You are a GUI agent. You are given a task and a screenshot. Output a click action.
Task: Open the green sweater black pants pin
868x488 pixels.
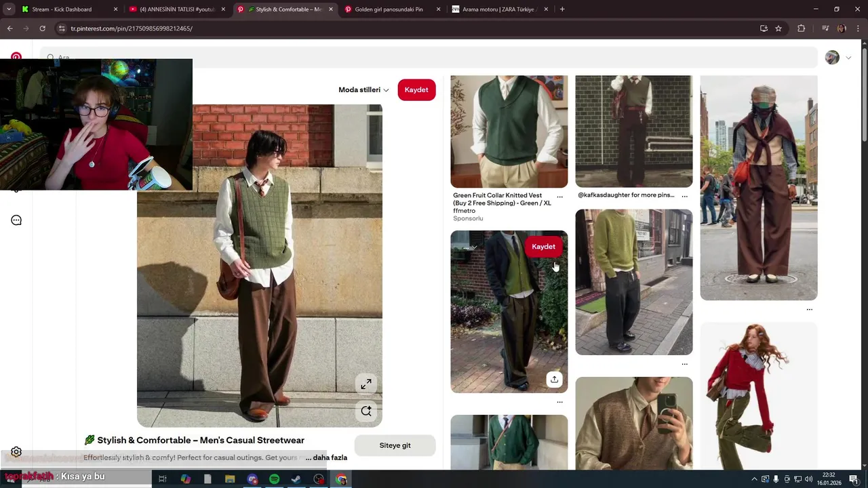pyautogui.click(x=634, y=282)
